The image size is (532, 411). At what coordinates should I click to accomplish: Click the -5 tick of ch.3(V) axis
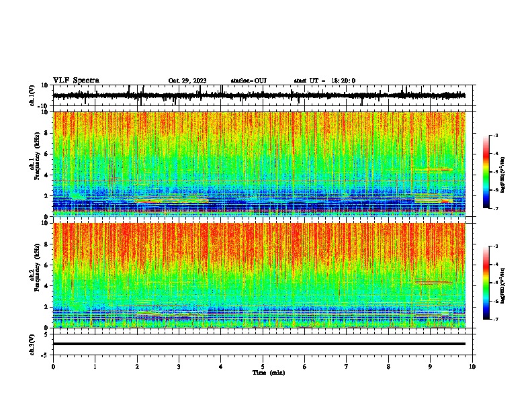[45, 355]
